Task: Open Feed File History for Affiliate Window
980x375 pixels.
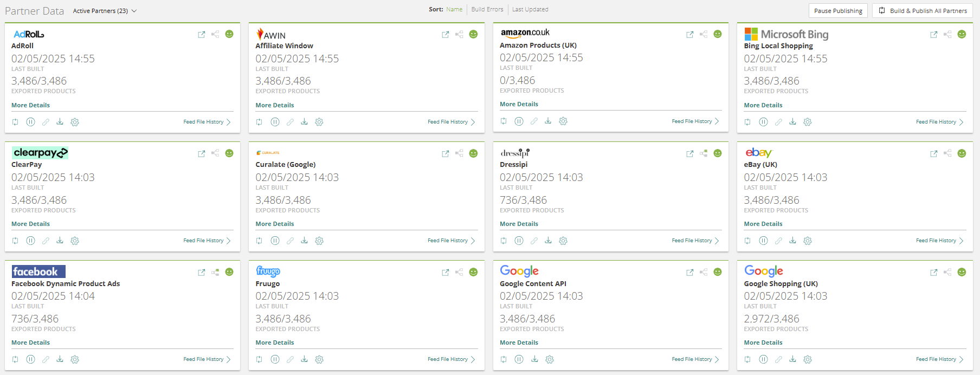Action: (451, 122)
